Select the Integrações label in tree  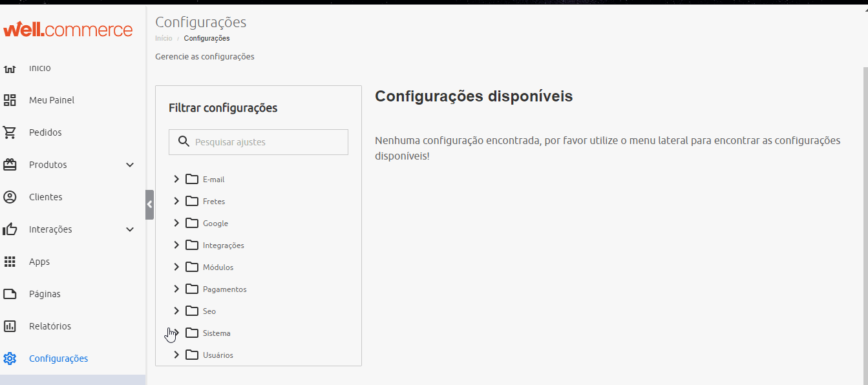pyautogui.click(x=223, y=245)
